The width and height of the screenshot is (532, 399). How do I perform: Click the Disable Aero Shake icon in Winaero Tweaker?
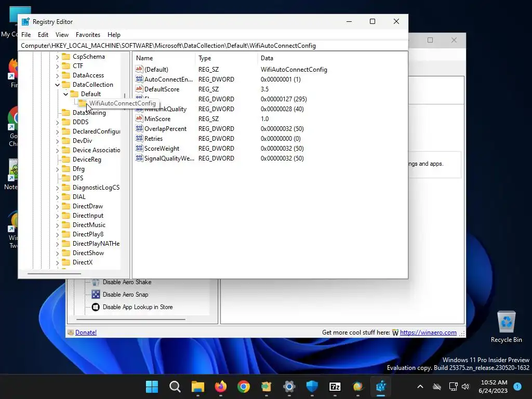(96, 282)
